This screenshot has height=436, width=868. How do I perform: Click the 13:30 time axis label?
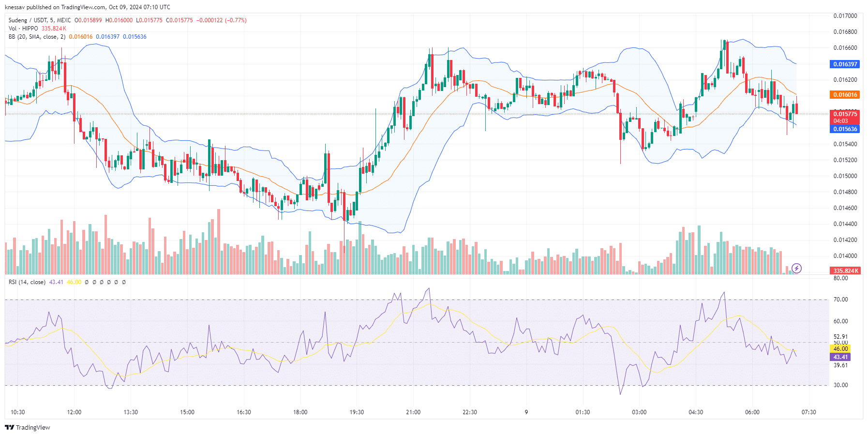coord(131,412)
